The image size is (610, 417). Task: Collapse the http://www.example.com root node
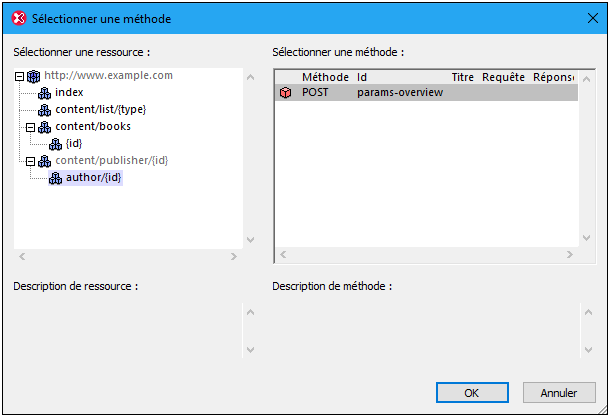tap(20, 75)
